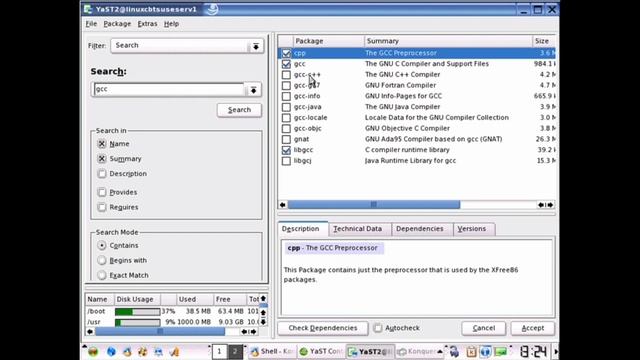Expand the search term history dropdown
The height and width of the screenshot is (360, 640).
(x=253, y=90)
